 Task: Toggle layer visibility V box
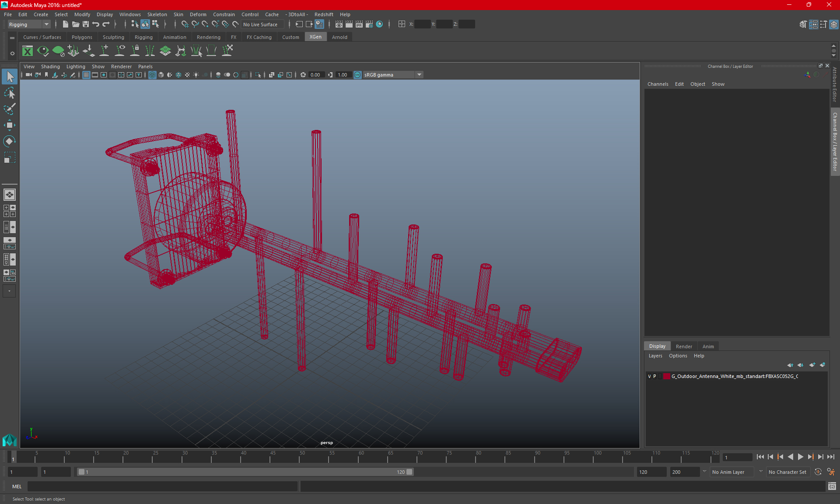(x=649, y=376)
